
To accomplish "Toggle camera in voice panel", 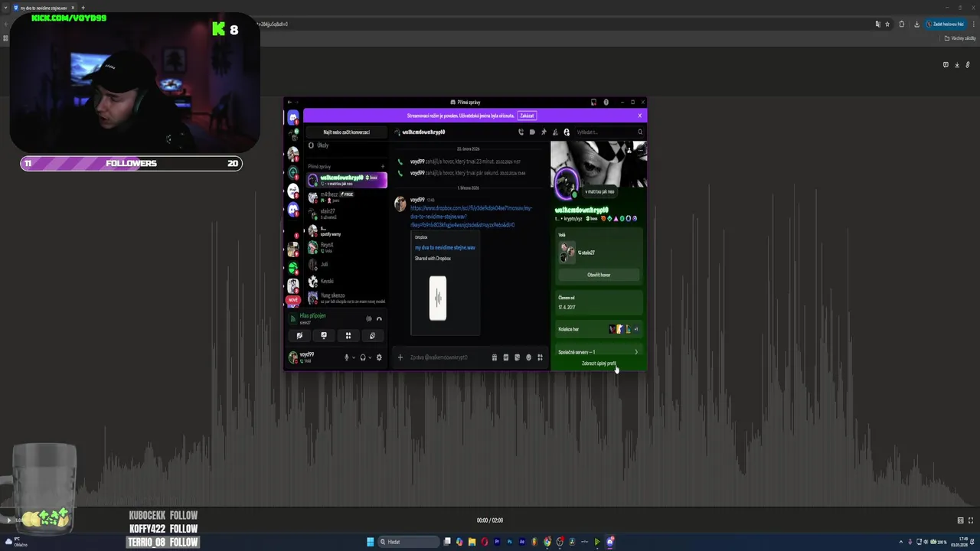I will pos(299,335).
